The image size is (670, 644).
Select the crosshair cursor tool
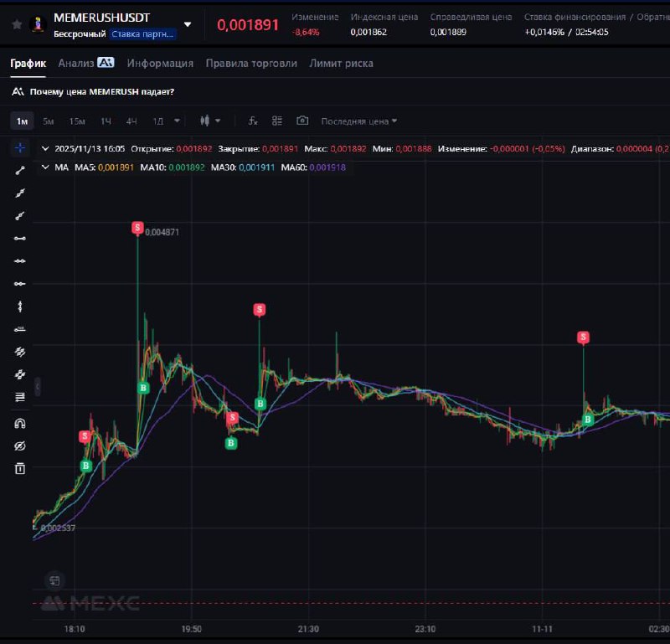coord(19,148)
